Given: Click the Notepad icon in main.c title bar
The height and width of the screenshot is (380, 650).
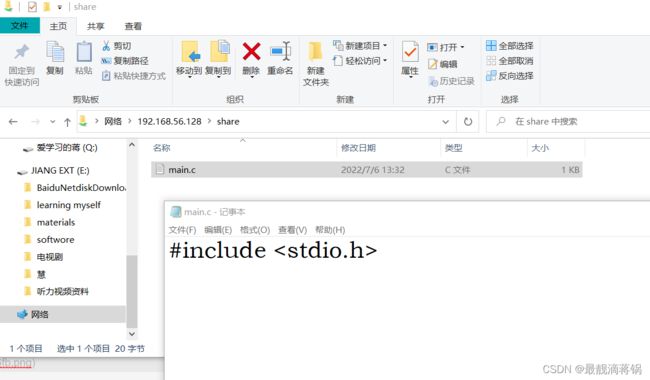Looking at the screenshot, I should 176,212.
